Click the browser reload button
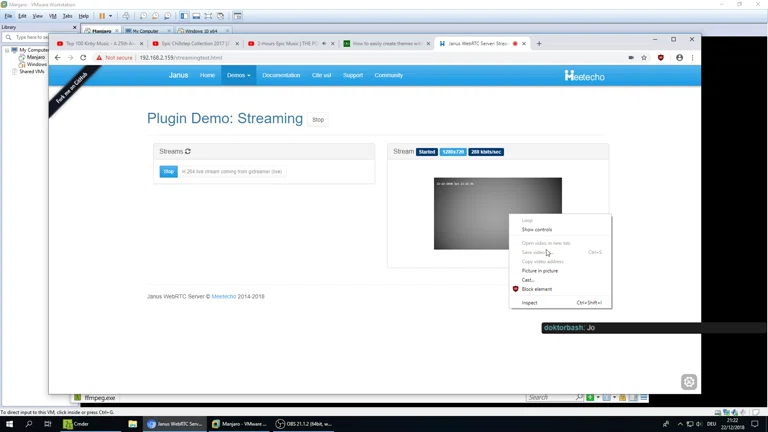The width and height of the screenshot is (768, 432). (x=83, y=58)
